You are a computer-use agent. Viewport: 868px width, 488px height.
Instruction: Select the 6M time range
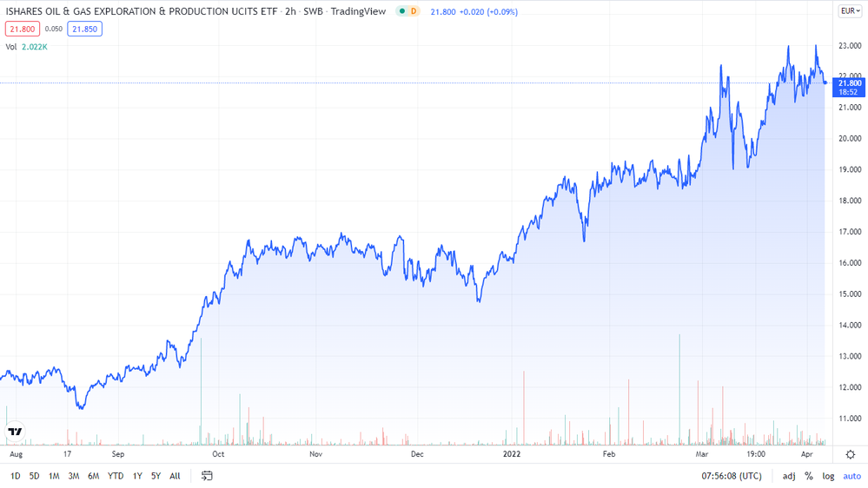point(94,476)
